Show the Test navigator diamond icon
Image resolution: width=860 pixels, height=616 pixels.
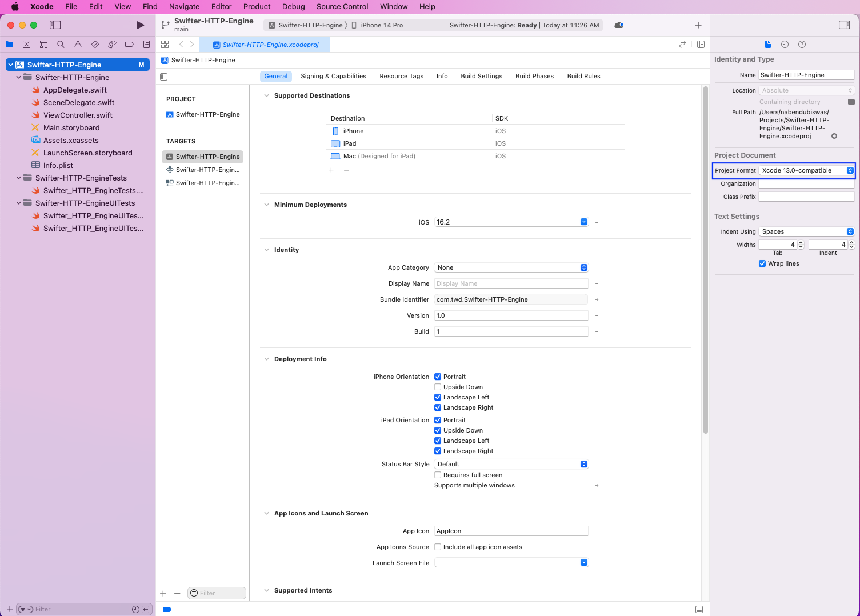(95, 44)
